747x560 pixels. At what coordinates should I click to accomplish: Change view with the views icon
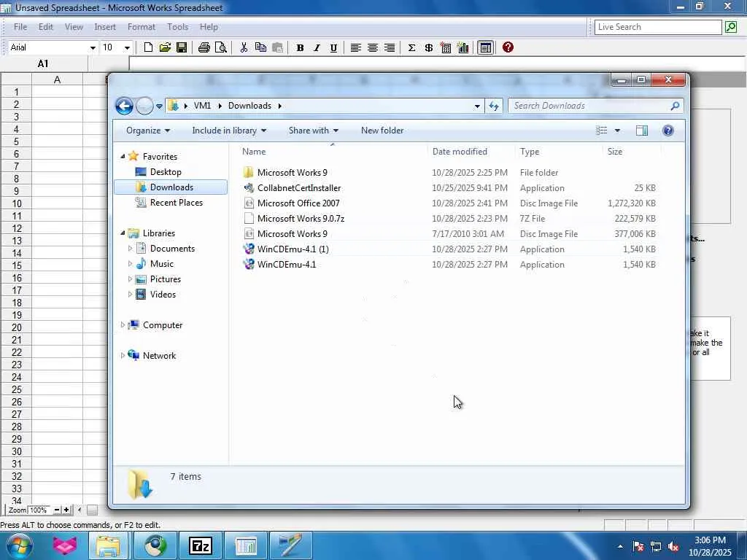602,131
